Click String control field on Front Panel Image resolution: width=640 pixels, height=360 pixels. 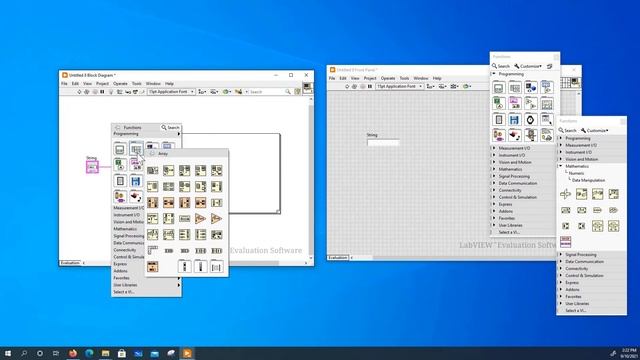pyautogui.click(x=383, y=142)
